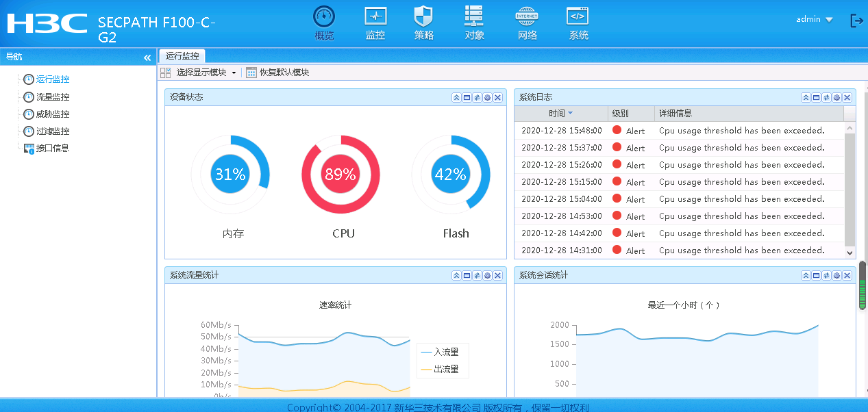
Task: Click the 42% Flash usage gauge
Action: click(450, 174)
